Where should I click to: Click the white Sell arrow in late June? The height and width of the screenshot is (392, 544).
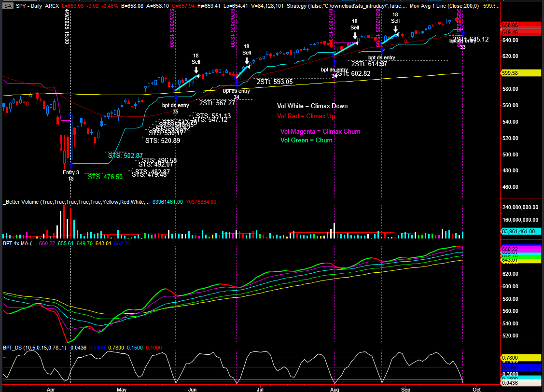click(x=247, y=61)
